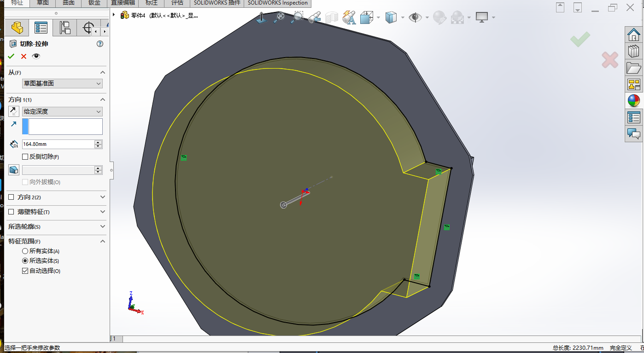The height and width of the screenshot is (353, 644).
Task: Click the depth value field 164.80mm
Action: coord(58,144)
